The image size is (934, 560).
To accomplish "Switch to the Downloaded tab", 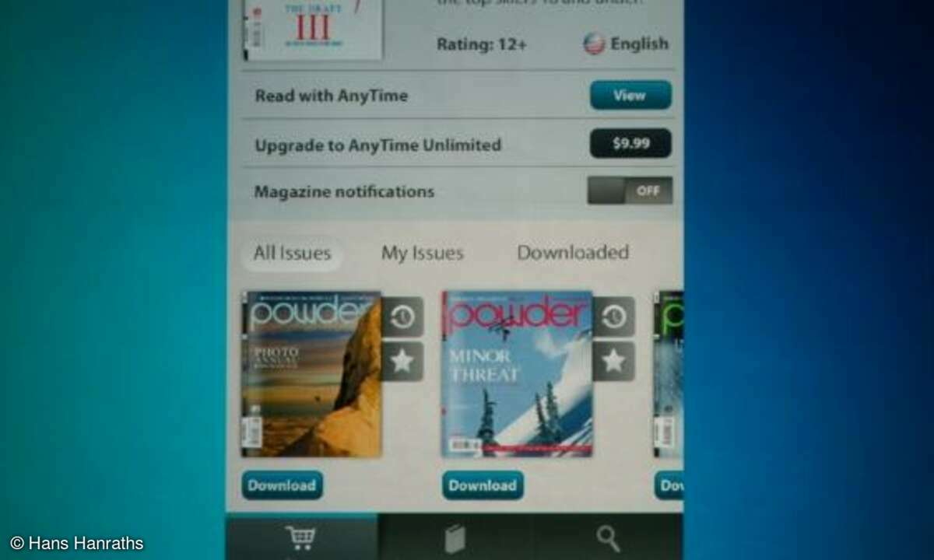I will (573, 253).
